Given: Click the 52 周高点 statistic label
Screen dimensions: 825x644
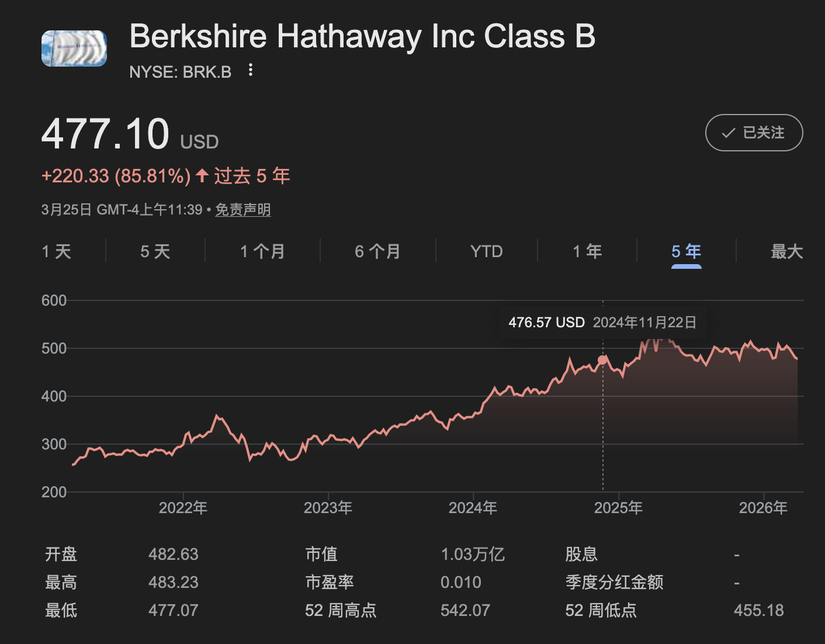Looking at the screenshot, I should tap(341, 611).
